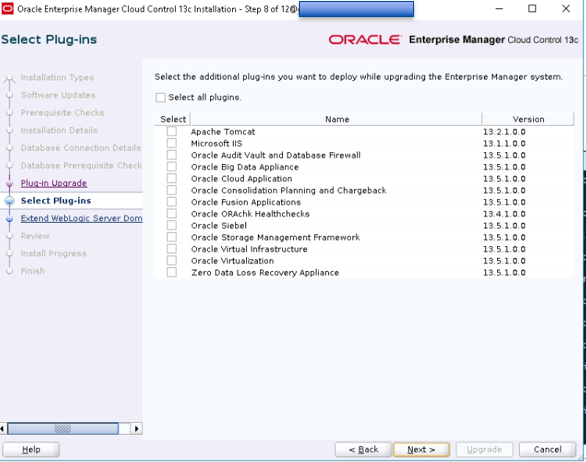Maximize the installer window
The width and height of the screenshot is (586, 462).
(x=532, y=9)
